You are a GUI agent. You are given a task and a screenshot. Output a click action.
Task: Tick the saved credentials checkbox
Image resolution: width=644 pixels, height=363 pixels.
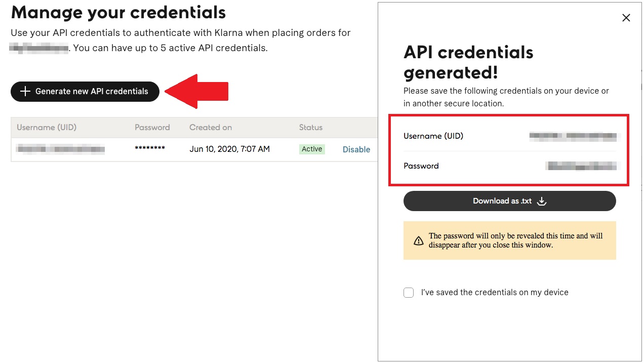[x=409, y=293]
